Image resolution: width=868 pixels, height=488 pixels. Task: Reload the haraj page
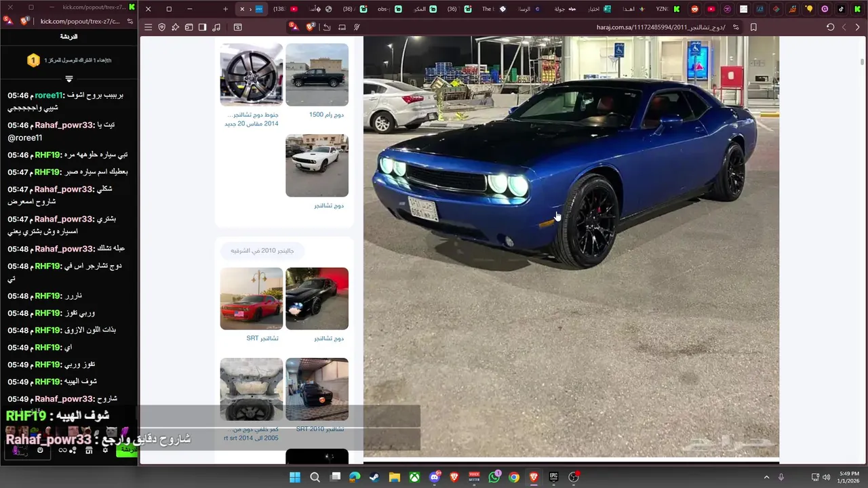(x=830, y=27)
